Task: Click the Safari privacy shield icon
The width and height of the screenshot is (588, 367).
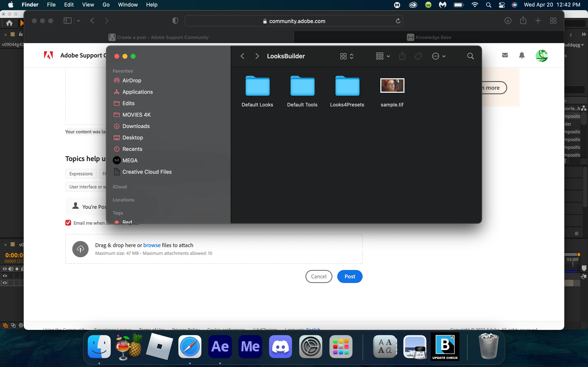Action: (x=175, y=21)
